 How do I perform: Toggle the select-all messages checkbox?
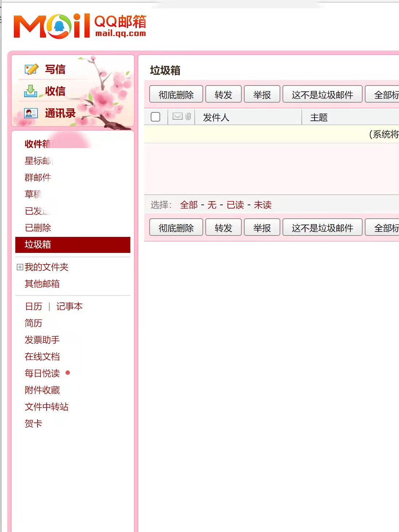155,117
